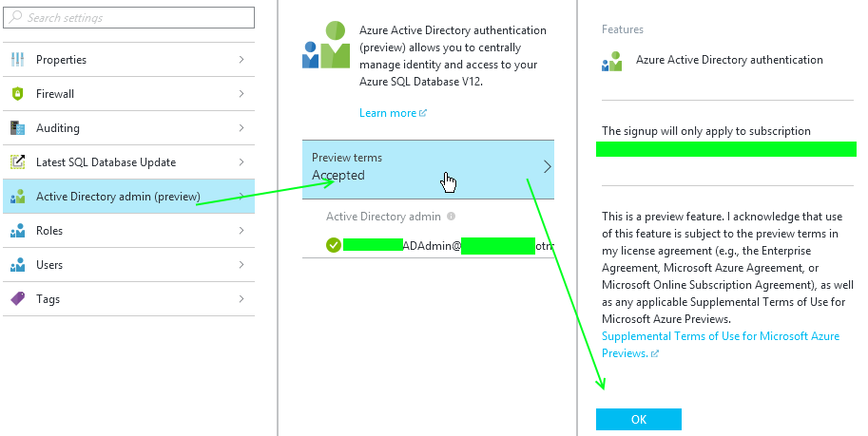Screen dimensions: 868x436
Task: Click the Users people icon
Action: (18, 265)
